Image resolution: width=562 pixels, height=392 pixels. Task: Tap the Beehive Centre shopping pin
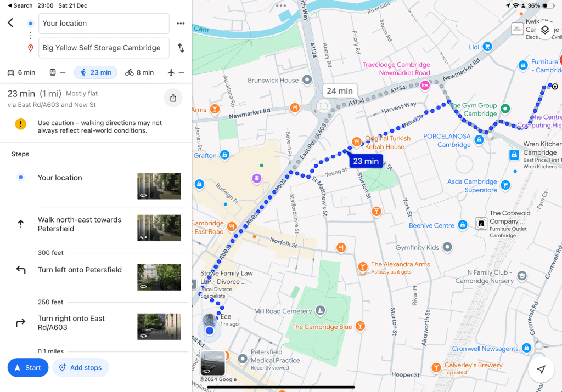click(x=463, y=225)
